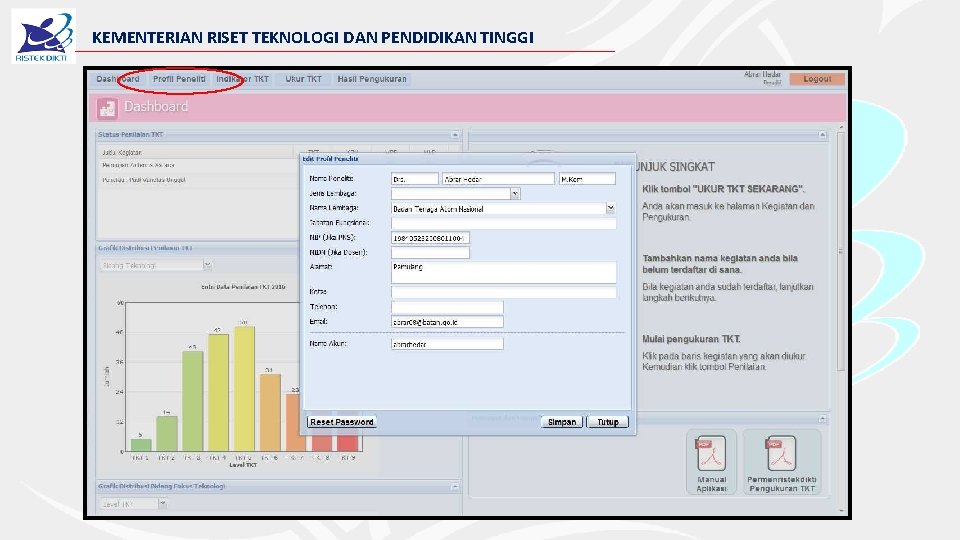Collapse the panel containing the PDF manuals

[x=822, y=419]
